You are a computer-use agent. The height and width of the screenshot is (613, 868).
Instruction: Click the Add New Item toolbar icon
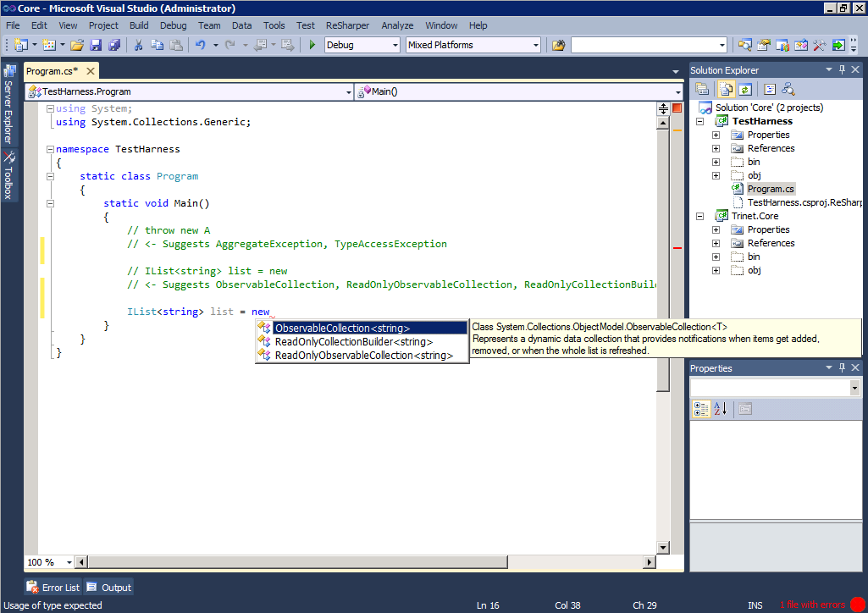[x=49, y=45]
